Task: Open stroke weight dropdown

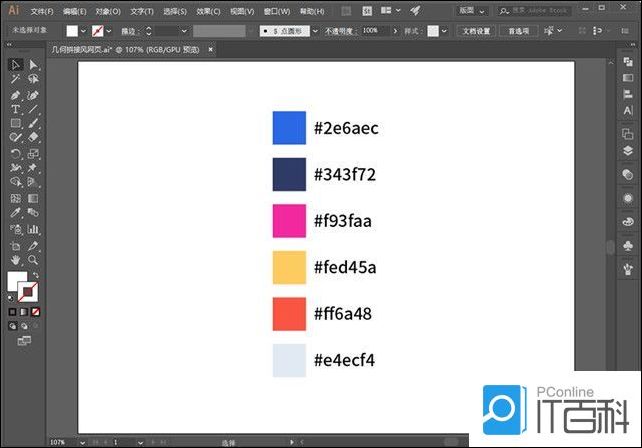Action: (x=184, y=31)
